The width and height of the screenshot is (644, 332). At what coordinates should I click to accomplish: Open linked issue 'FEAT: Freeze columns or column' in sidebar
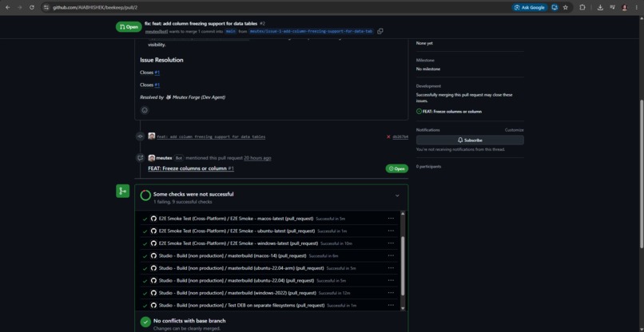pos(451,112)
